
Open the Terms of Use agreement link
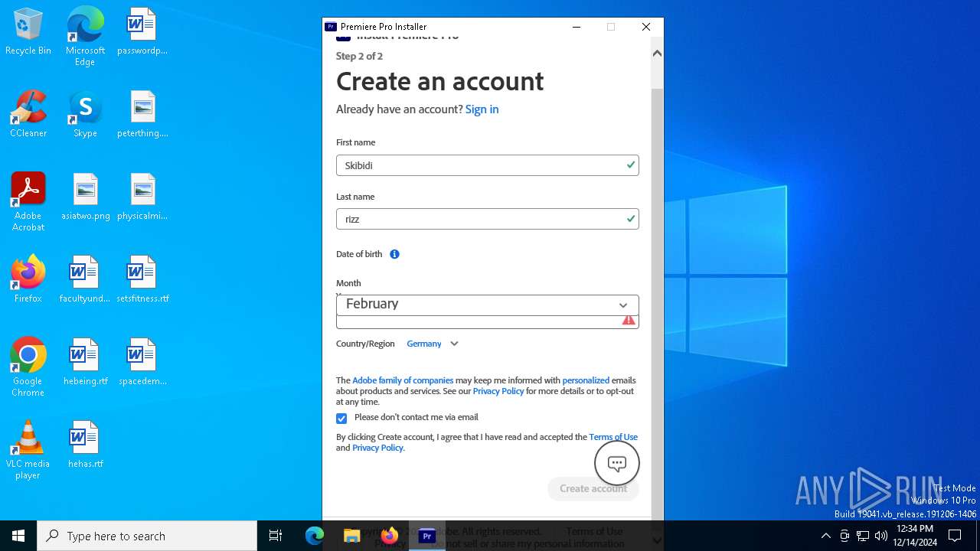pos(613,437)
